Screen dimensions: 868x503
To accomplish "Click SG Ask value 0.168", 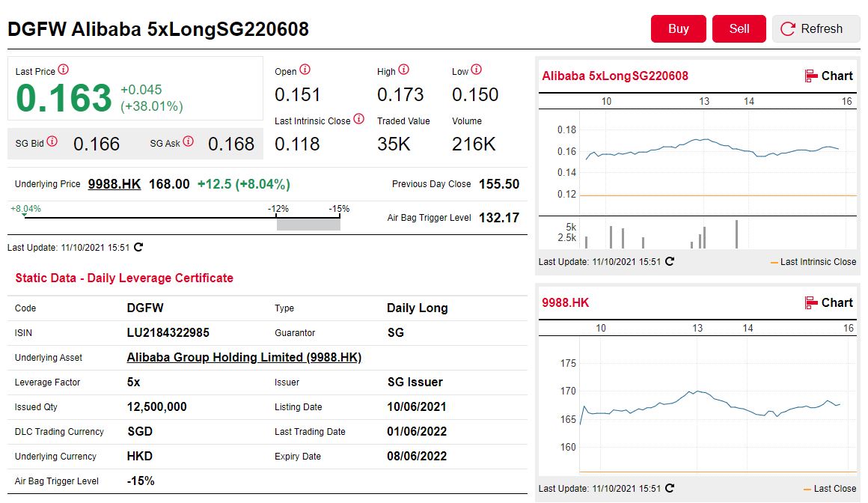I will click(230, 144).
